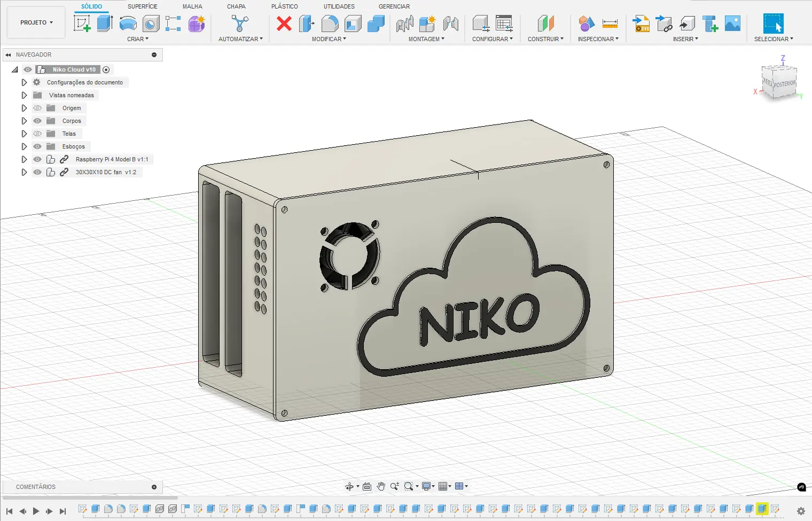Select the Revolve tool in the toolbar
The image size is (812, 521).
(x=128, y=24)
